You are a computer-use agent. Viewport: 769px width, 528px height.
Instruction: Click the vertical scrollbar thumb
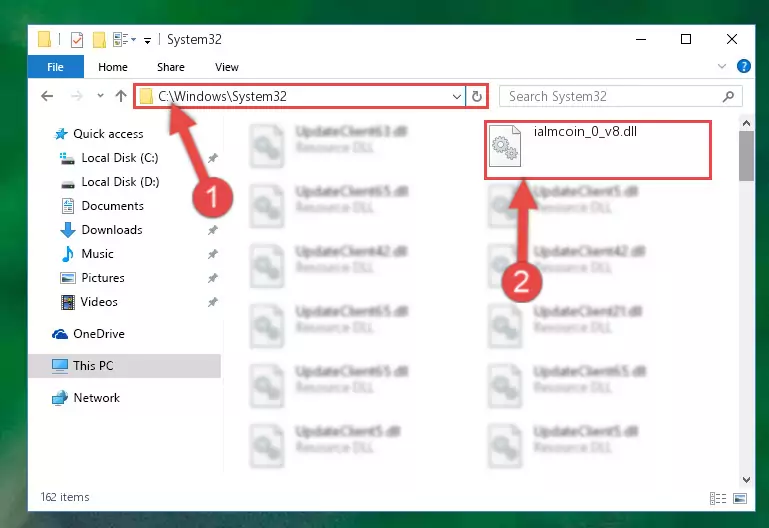tap(746, 156)
